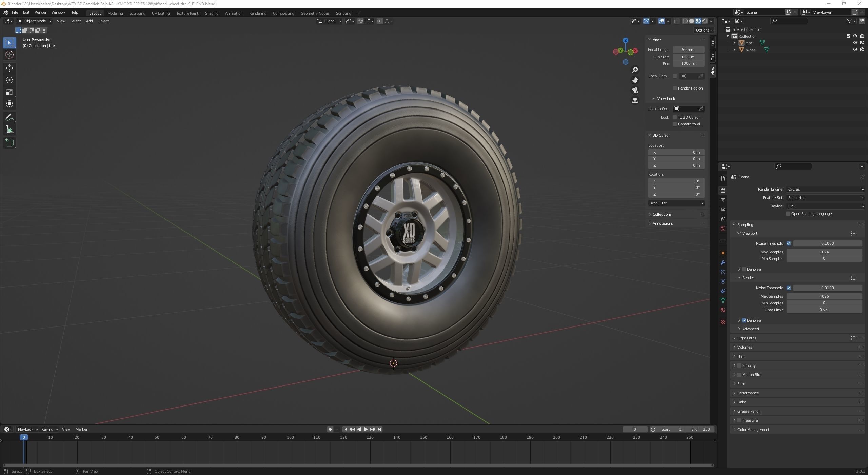868x475 pixels.
Task: Adjust the Clip Start 0.01 m field
Action: pyautogui.click(x=688, y=57)
